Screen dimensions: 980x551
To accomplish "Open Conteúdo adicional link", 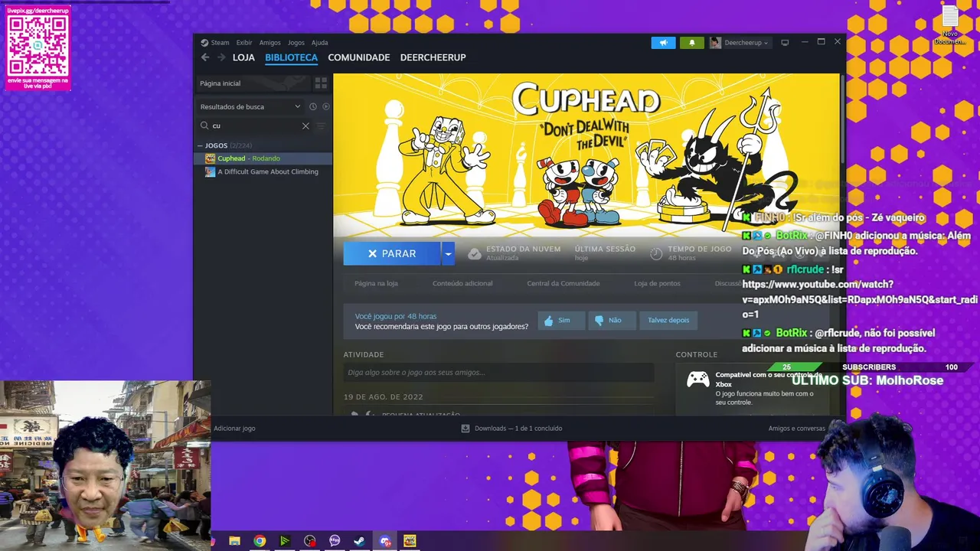I will pos(462,283).
